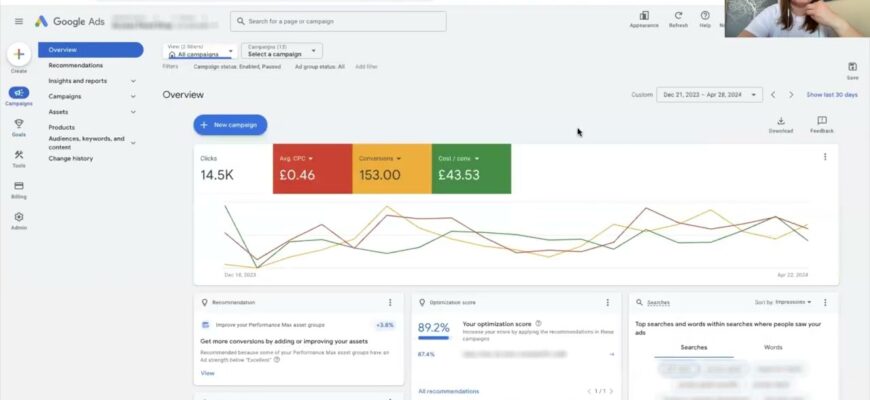Click the Feedback icon
The width and height of the screenshot is (870, 400).
point(822,122)
